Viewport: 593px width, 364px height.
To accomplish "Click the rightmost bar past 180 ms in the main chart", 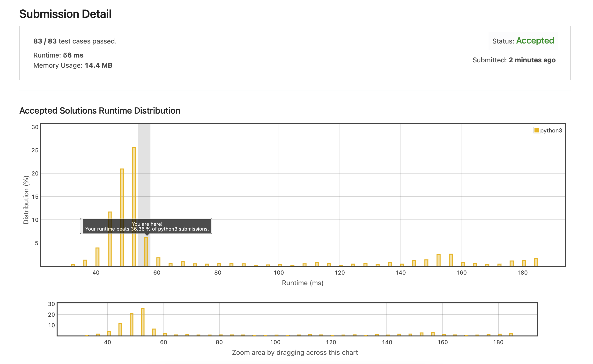I will pos(536,262).
